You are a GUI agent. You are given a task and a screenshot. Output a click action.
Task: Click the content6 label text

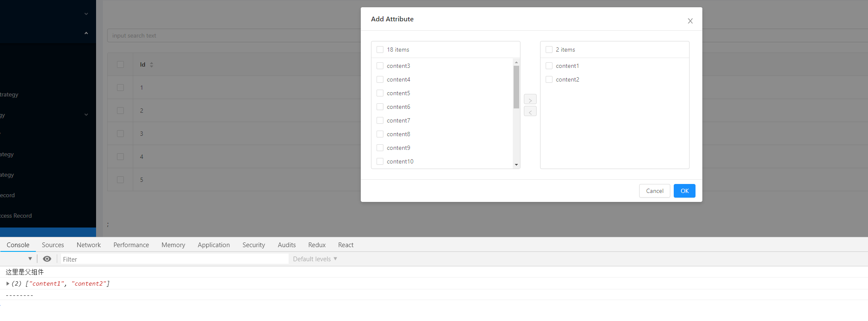[398, 107]
